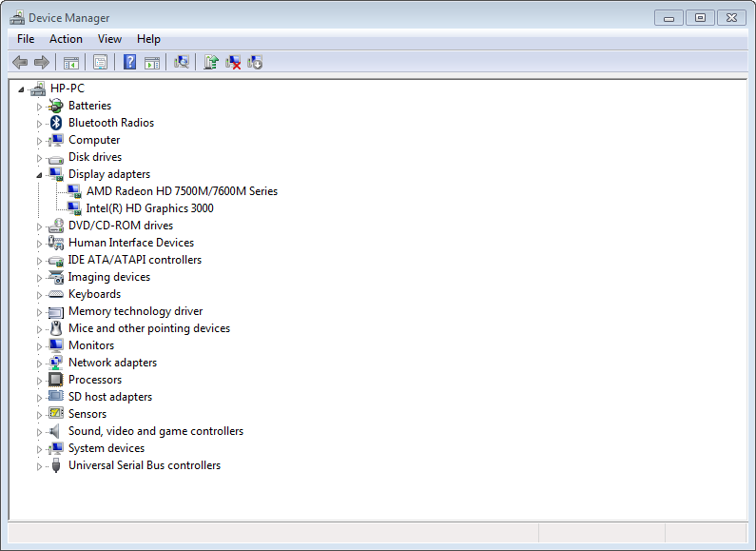Open the Help menu
The height and width of the screenshot is (551, 756).
[x=148, y=39]
